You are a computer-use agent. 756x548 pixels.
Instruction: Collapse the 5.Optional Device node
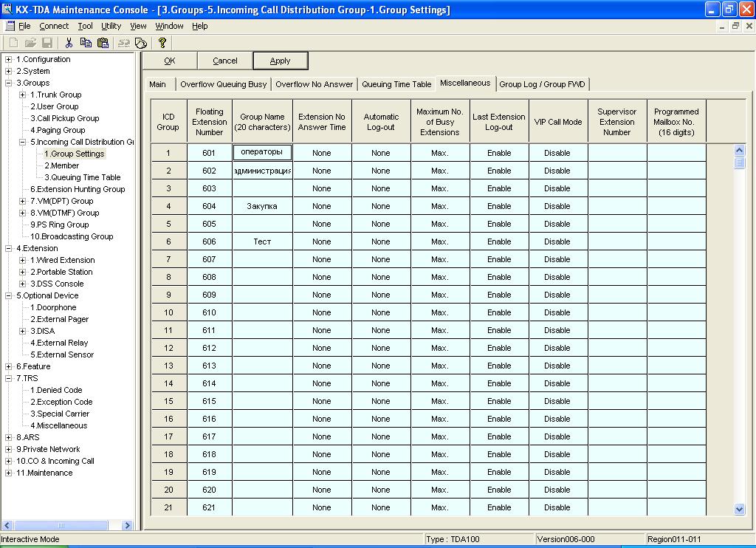[8, 295]
